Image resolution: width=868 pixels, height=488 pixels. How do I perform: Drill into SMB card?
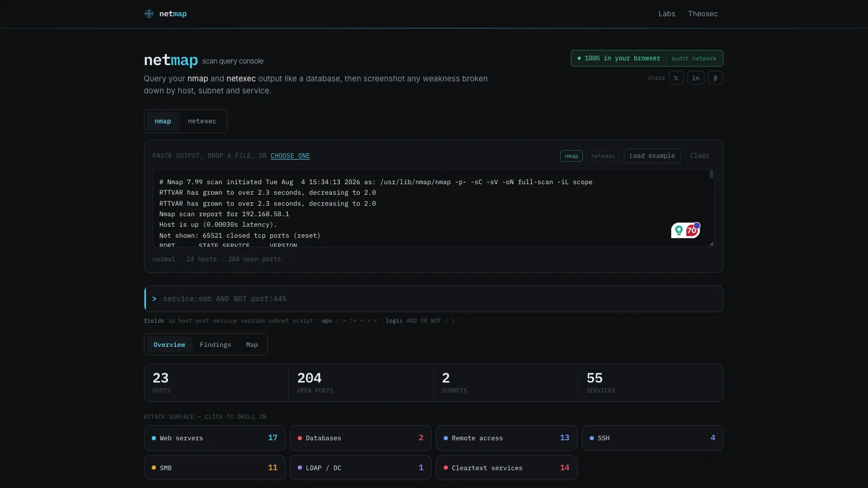(x=215, y=468)
